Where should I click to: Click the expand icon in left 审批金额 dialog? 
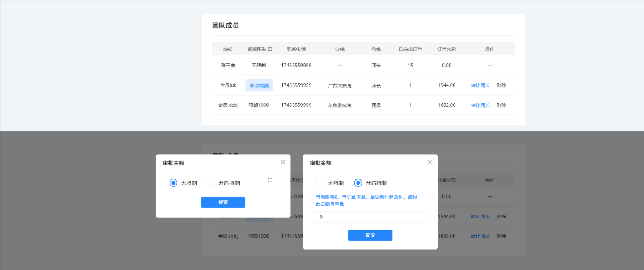(x=270, y=180)
